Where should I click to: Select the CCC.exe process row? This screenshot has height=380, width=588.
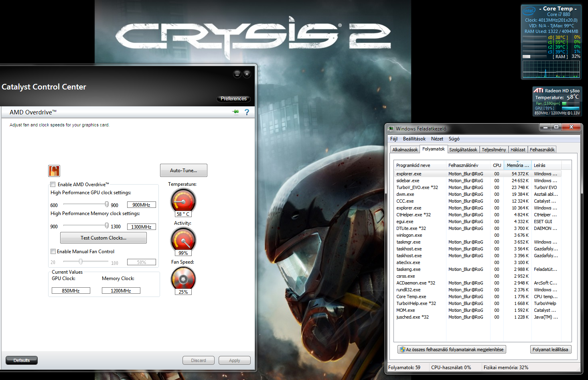pos(478,201)
